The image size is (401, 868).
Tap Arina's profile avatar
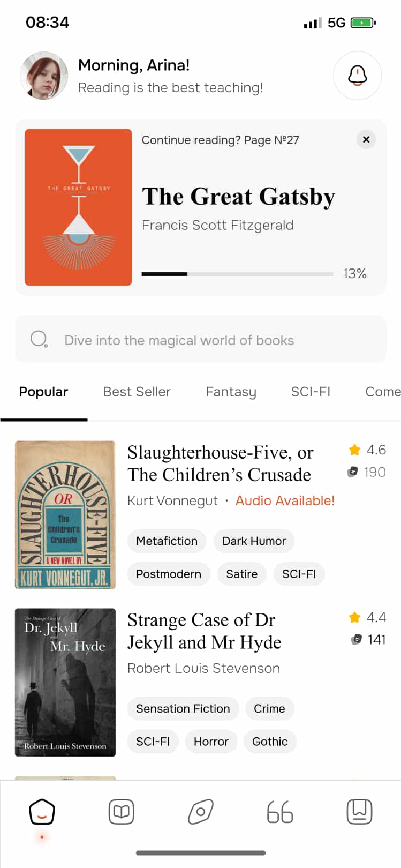coord(44,76)
